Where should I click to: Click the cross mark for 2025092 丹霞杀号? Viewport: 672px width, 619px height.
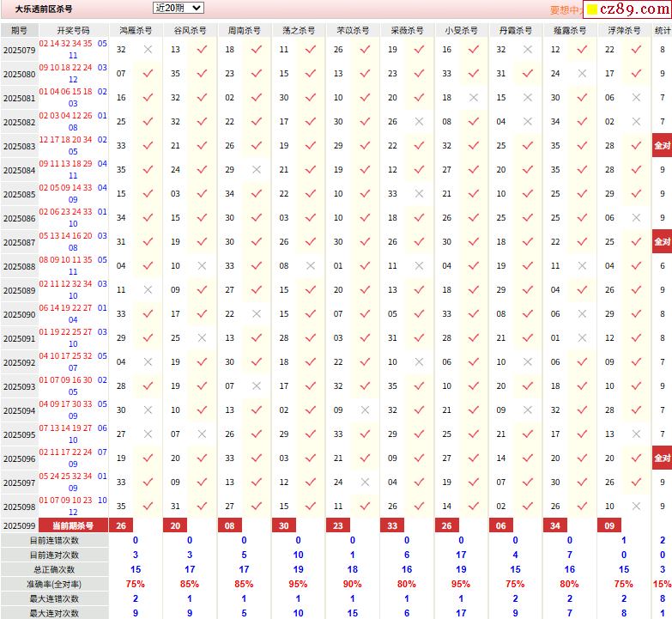click(x=528, y=361)
